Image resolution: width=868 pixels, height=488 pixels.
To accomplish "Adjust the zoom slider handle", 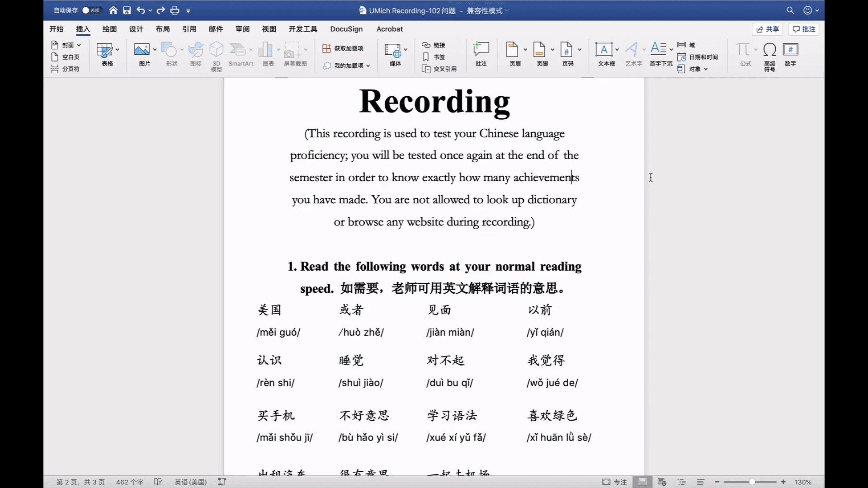I will point(752,482).
